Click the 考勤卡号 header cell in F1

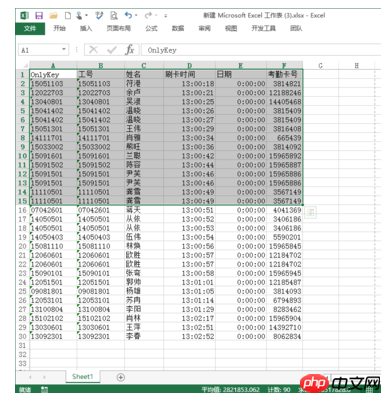point(284,74)
